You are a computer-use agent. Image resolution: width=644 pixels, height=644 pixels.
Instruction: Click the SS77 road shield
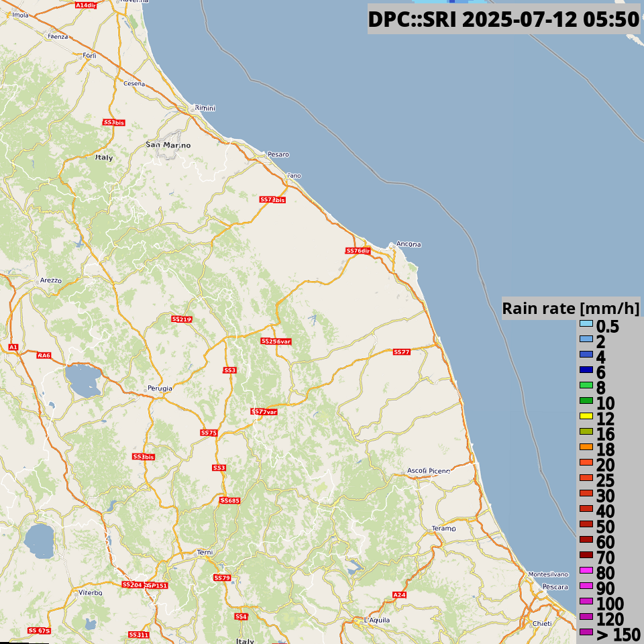[401, 352]
